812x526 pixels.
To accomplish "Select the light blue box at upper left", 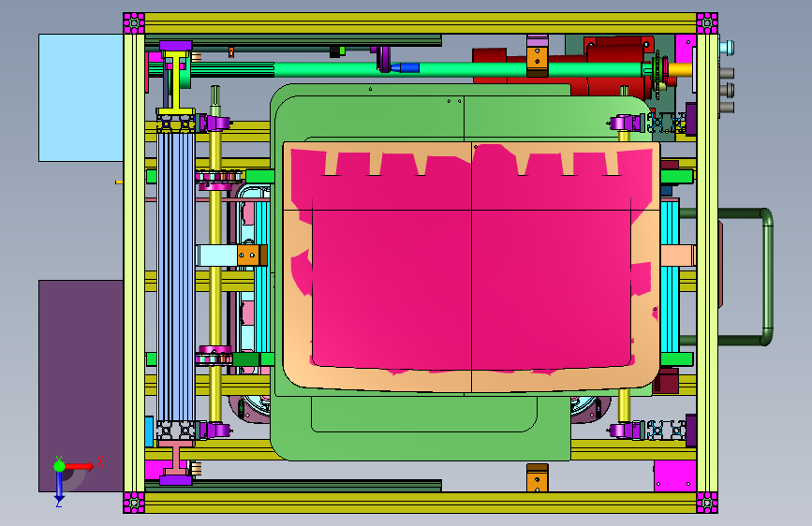I will (x=81, y=98).
